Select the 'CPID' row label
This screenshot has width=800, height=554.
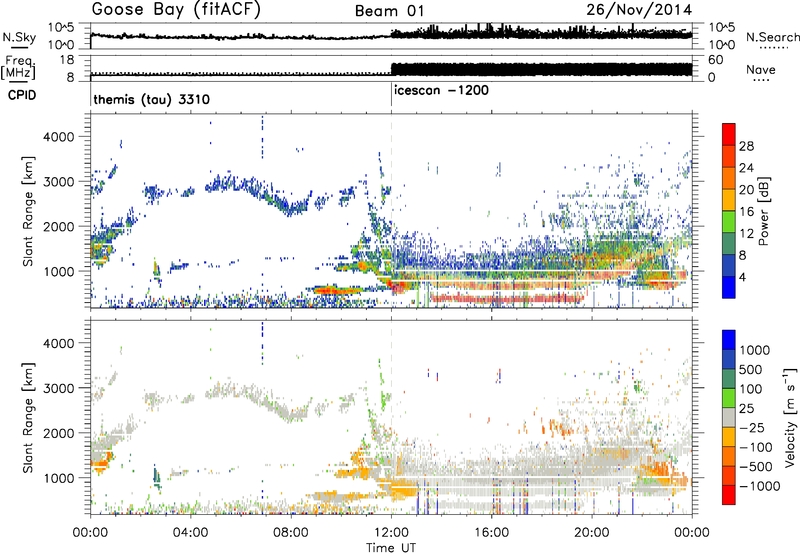point(22,95)
